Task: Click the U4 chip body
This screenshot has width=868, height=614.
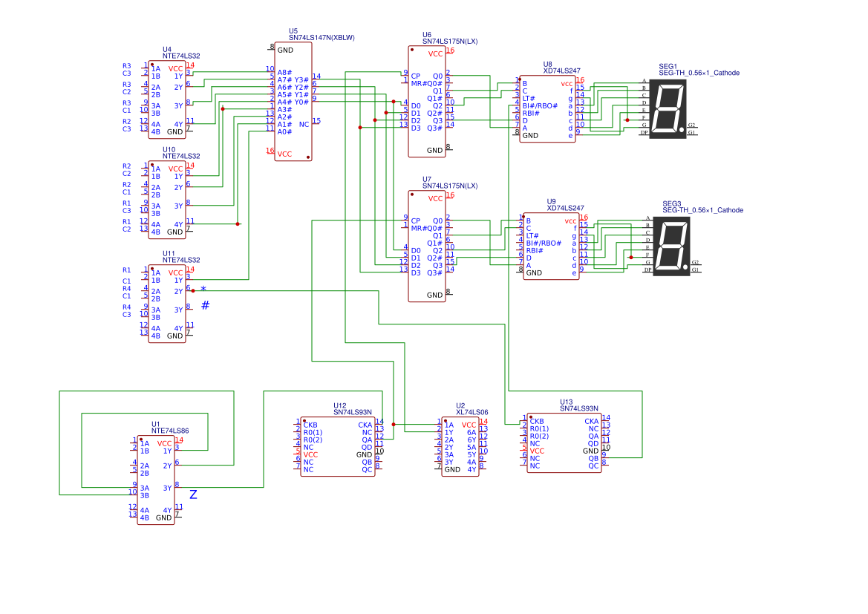Action: click(166, 99)
